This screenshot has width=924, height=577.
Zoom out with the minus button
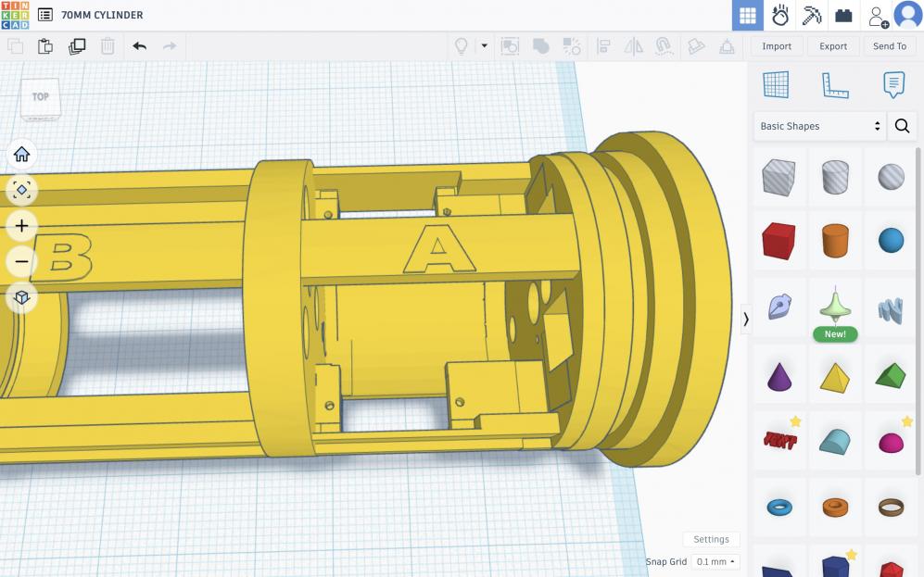(x=21, y=262)
